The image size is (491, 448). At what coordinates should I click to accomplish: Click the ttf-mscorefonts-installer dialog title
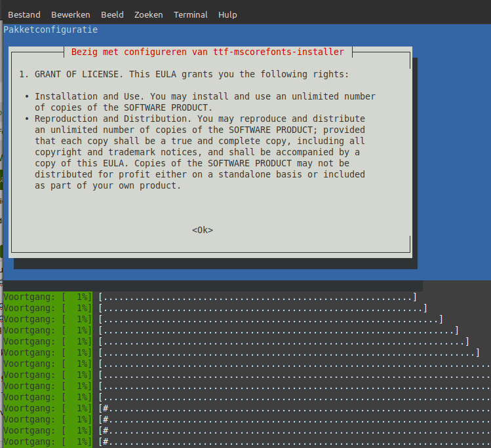point(208,52)
